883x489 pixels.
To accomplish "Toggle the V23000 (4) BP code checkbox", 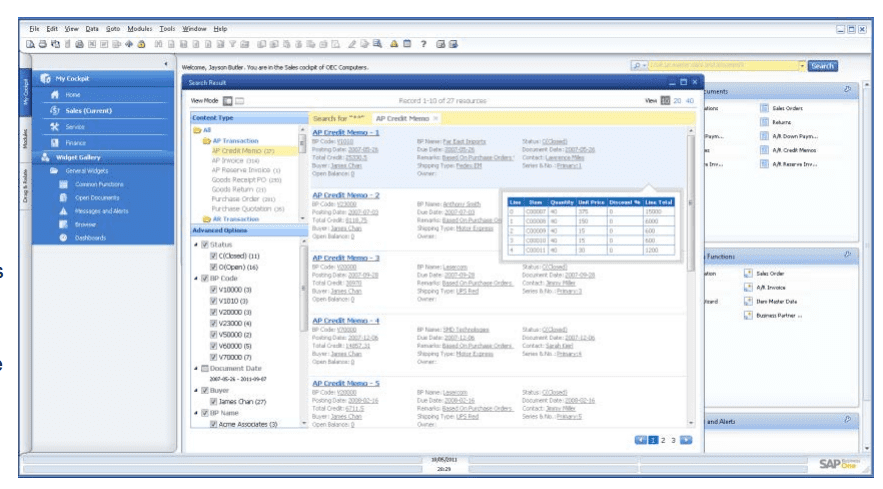I will (x=213, y=323).
